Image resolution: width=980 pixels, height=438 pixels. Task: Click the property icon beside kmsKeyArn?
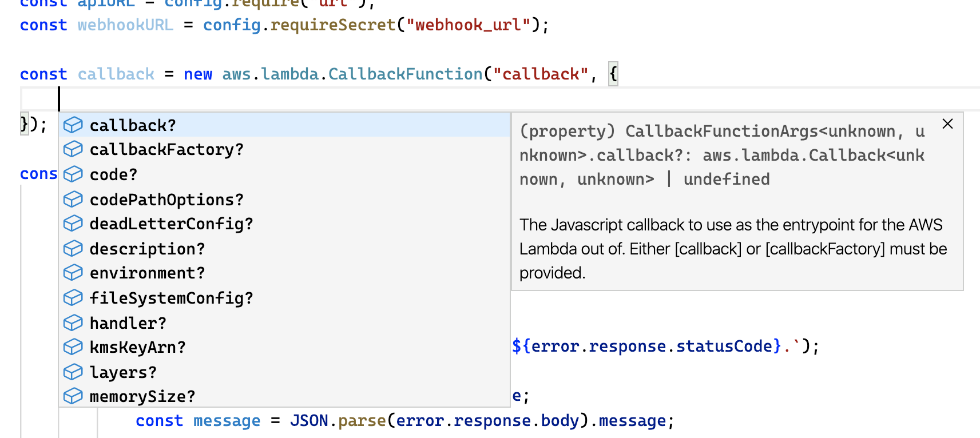(x=73, y=347)
